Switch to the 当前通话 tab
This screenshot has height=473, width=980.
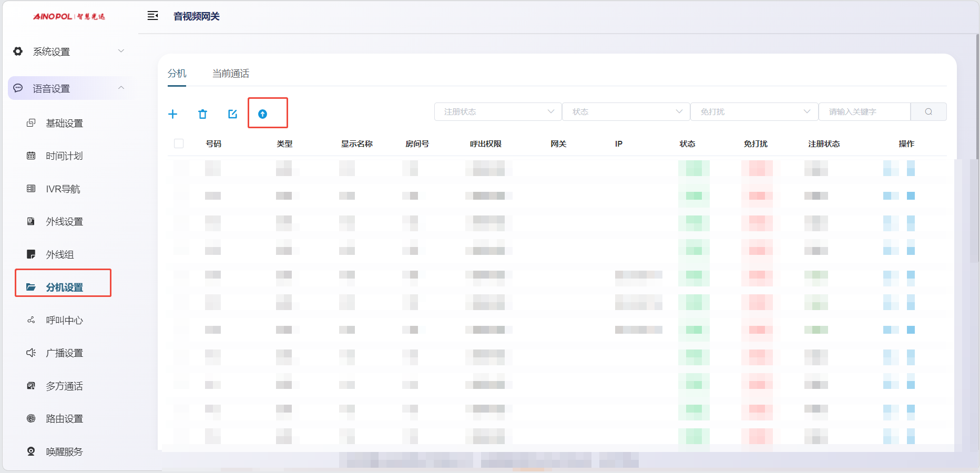(230, 74)
